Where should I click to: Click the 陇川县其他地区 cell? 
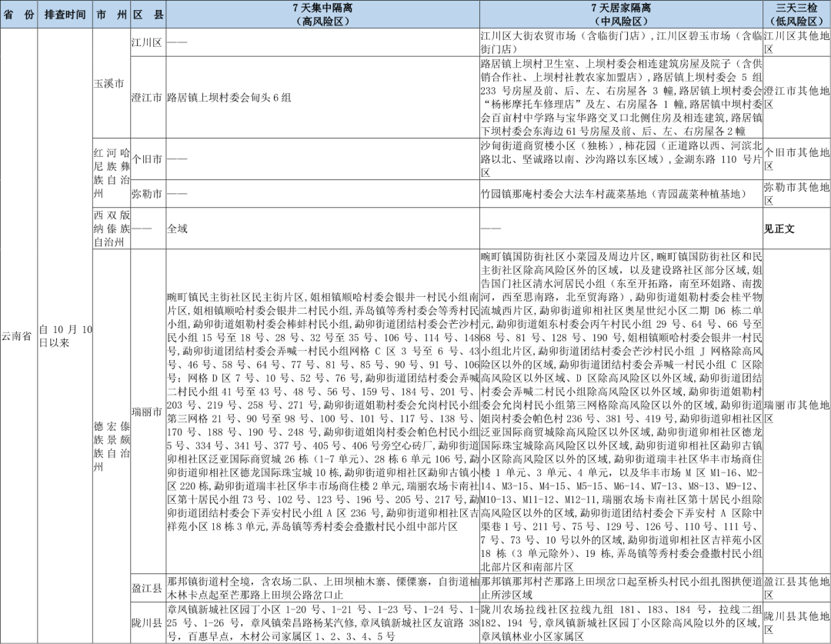tap(796, 622)
